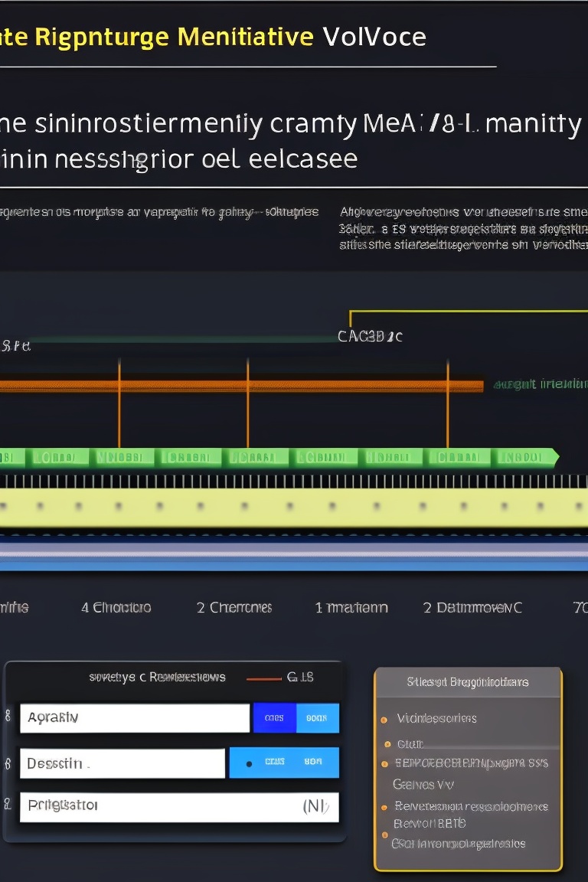Open the Prltgsattor dropdown field
Image resolution: width=588 pixels, height=882 pixels.
[178, 806]
